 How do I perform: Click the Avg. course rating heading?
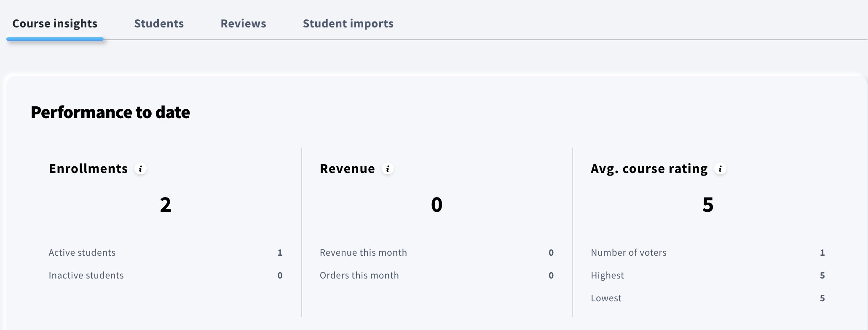click(649, 169)
